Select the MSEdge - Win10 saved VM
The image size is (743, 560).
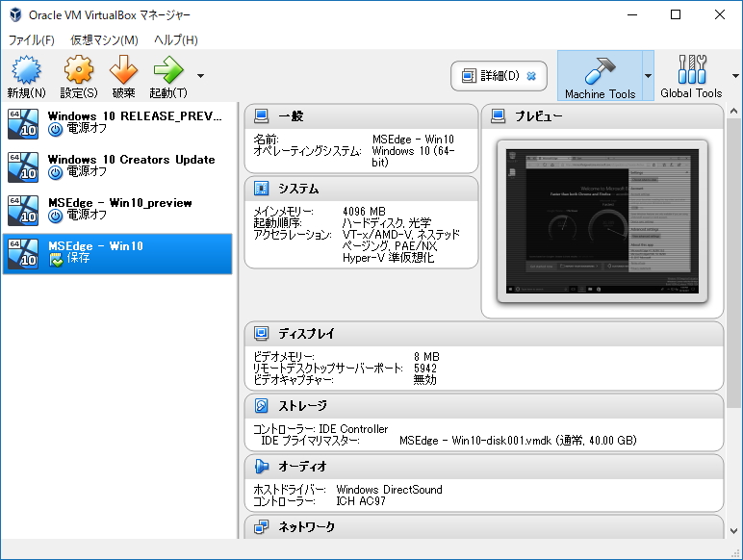117,253
